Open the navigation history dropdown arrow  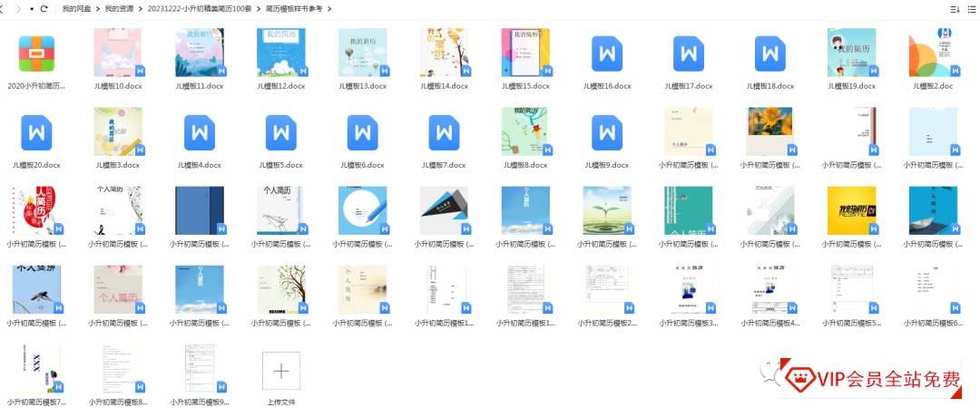point(32,9)
